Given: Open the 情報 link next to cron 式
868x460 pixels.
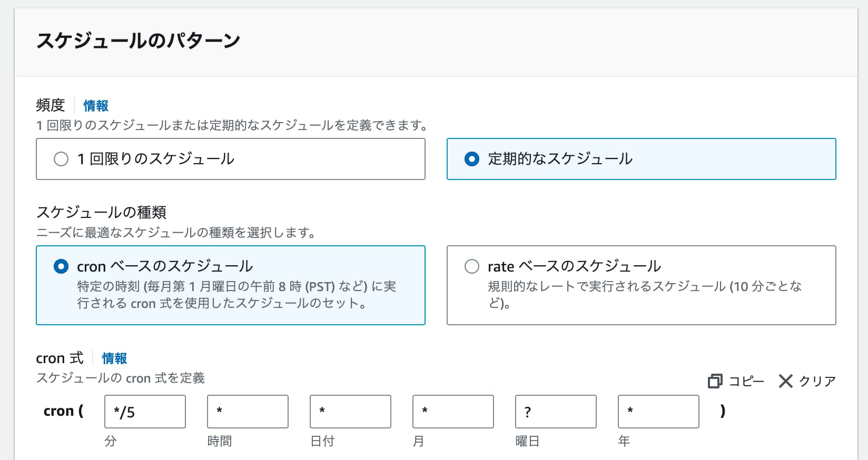Looking at the screenshot, I should pyautogui.click(x=114, y=358).
